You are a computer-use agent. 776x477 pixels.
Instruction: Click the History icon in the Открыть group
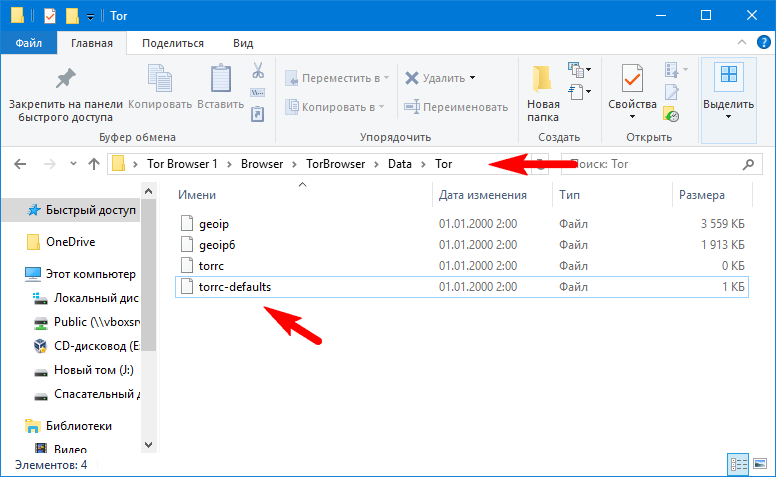[672, 115]
